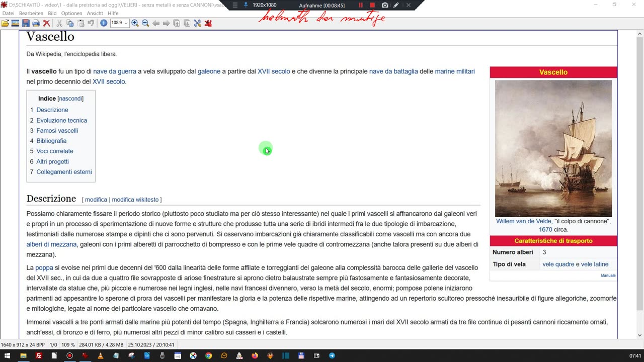Click the Copy icon in toolbar

[70, 23]
